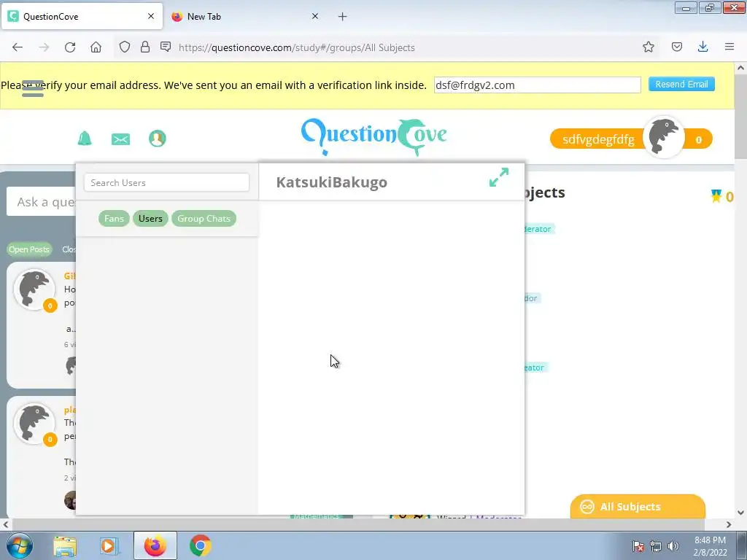The height and width of the screenshot is (560, 747).
Task: Click the Resend Email button
Action: click(x=681, y=85)
